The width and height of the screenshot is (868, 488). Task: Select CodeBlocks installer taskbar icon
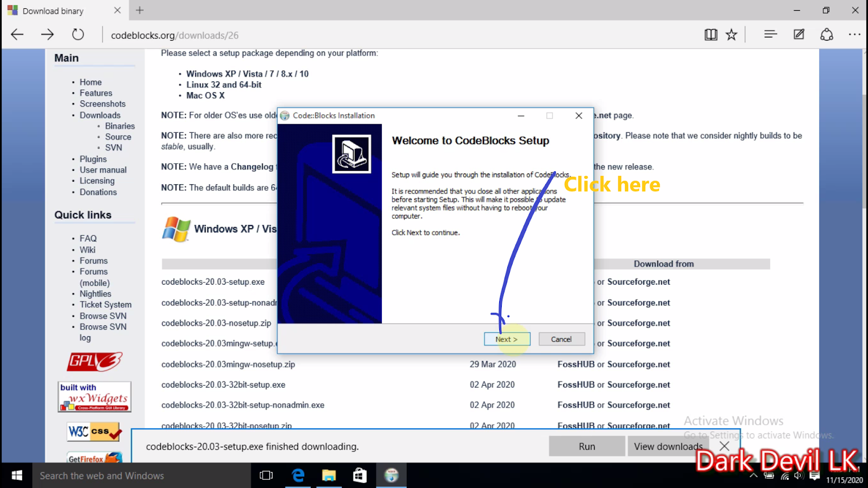(391, 476)
